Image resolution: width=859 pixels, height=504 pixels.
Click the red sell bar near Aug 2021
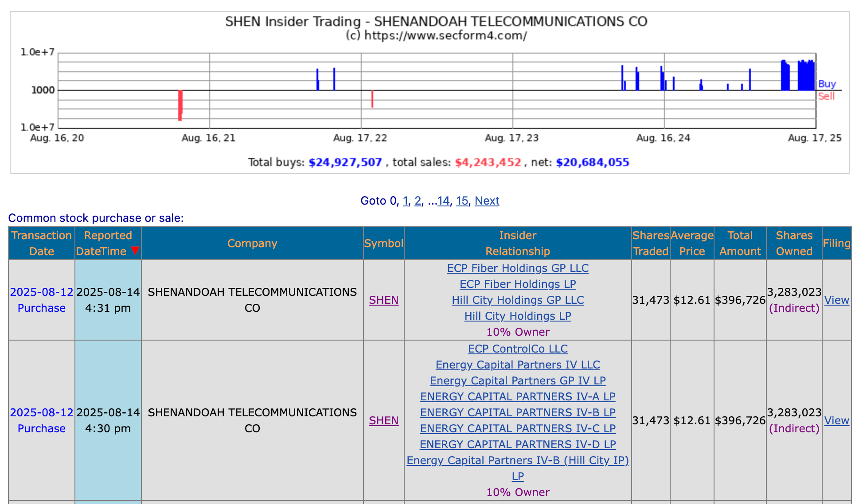point(180,105)
